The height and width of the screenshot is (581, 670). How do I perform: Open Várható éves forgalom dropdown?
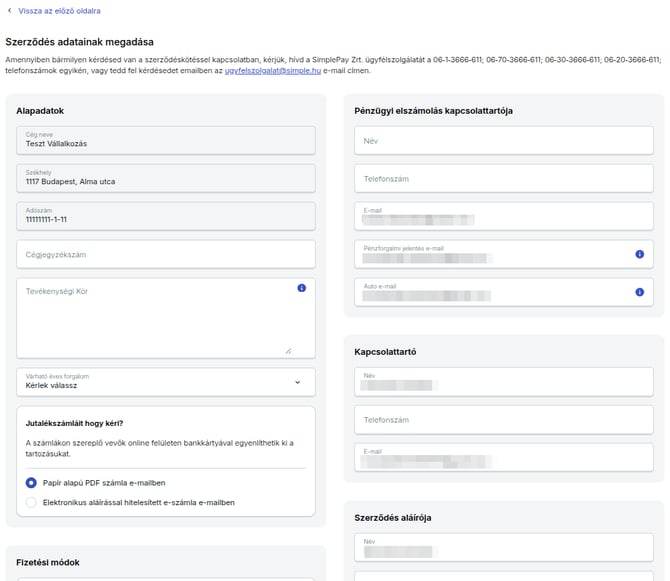[x=165, y=381]
